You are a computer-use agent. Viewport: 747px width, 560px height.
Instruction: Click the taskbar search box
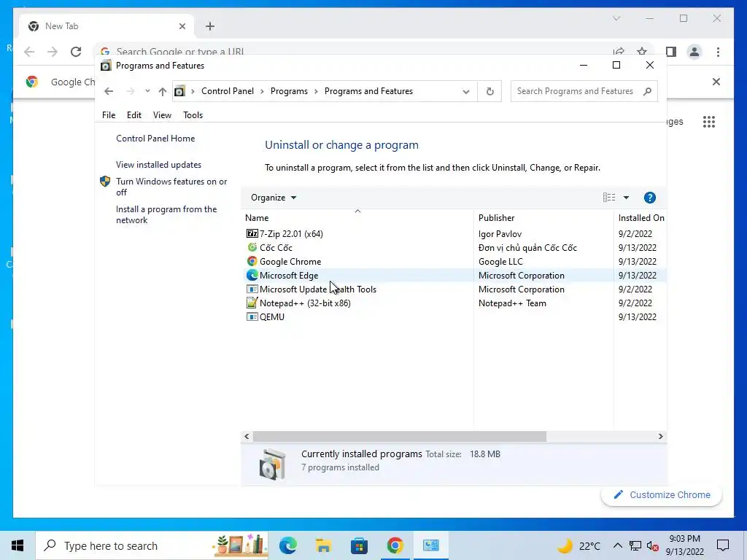152,545
